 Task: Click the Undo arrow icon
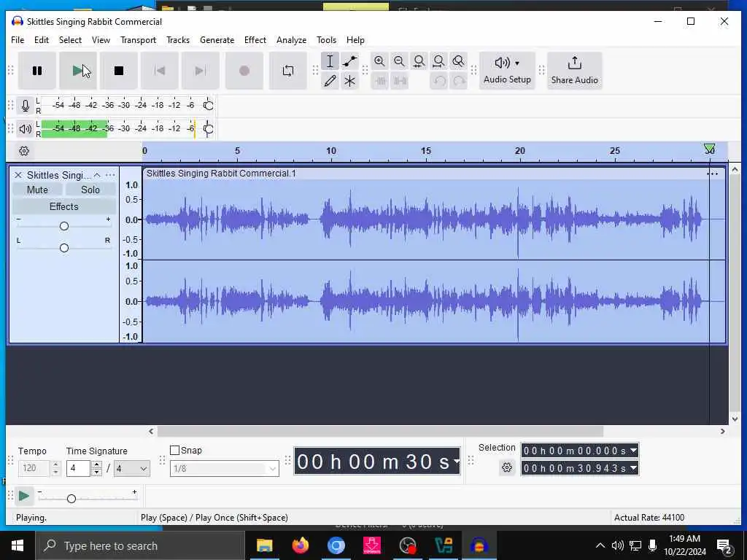pyautogui.click(x=438, y=81)
